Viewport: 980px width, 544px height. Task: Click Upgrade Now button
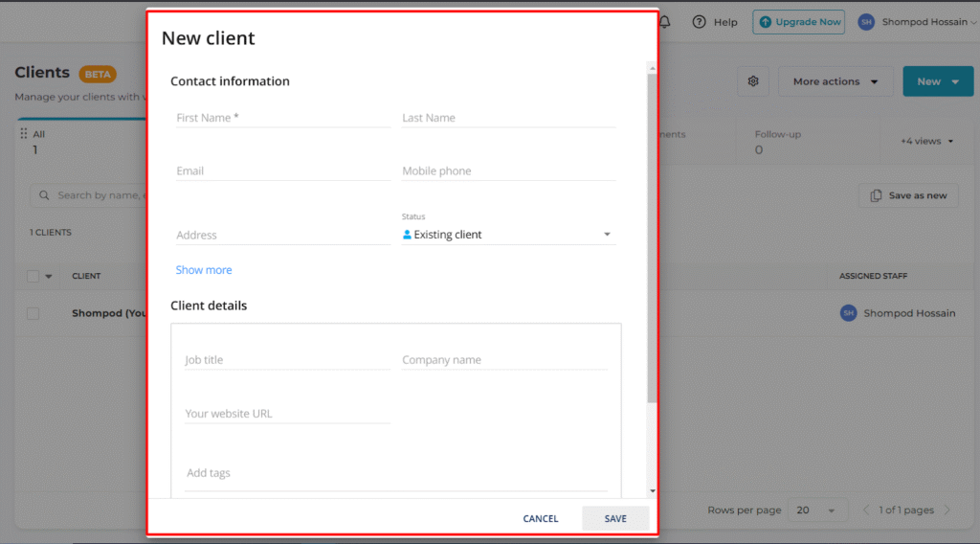coord(798,22)
